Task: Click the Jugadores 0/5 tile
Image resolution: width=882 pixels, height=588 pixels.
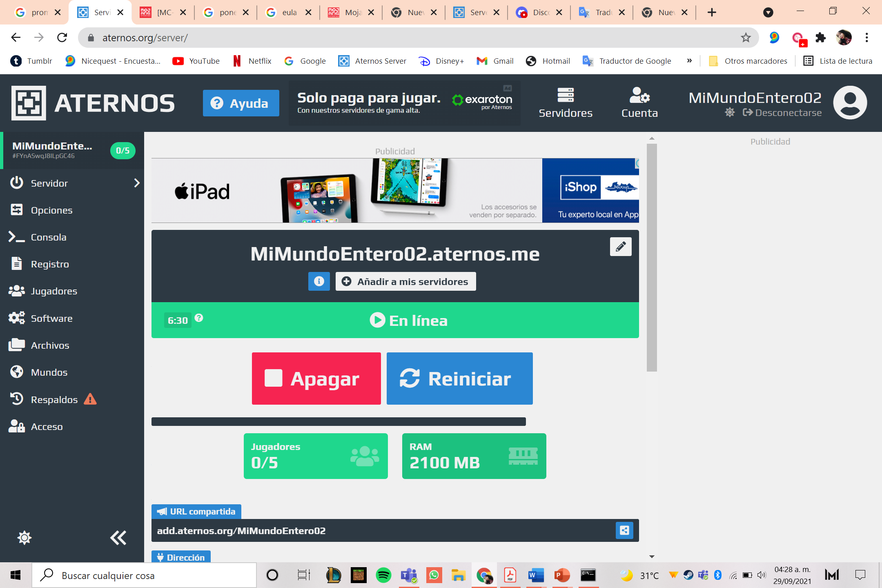Action: coord(316,456)
